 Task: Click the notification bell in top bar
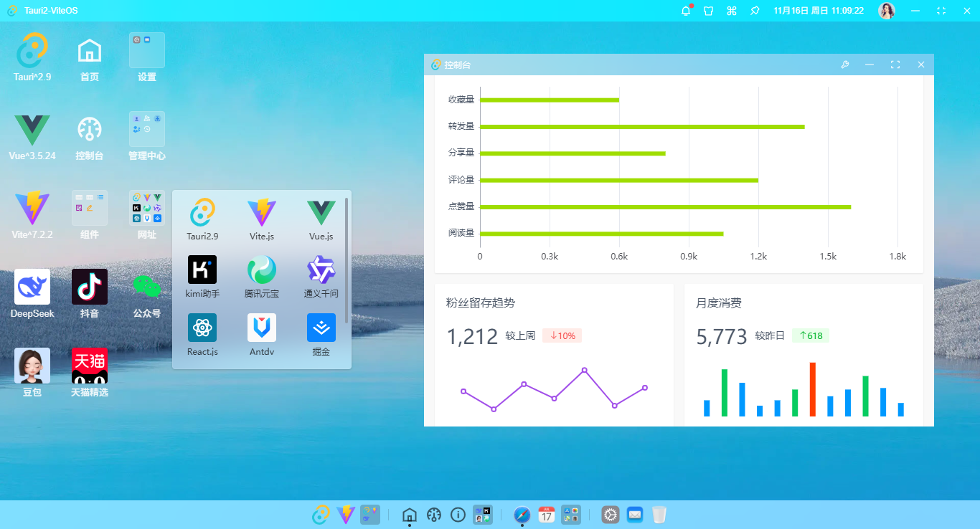pyautogui.click(x=685, y=11)
